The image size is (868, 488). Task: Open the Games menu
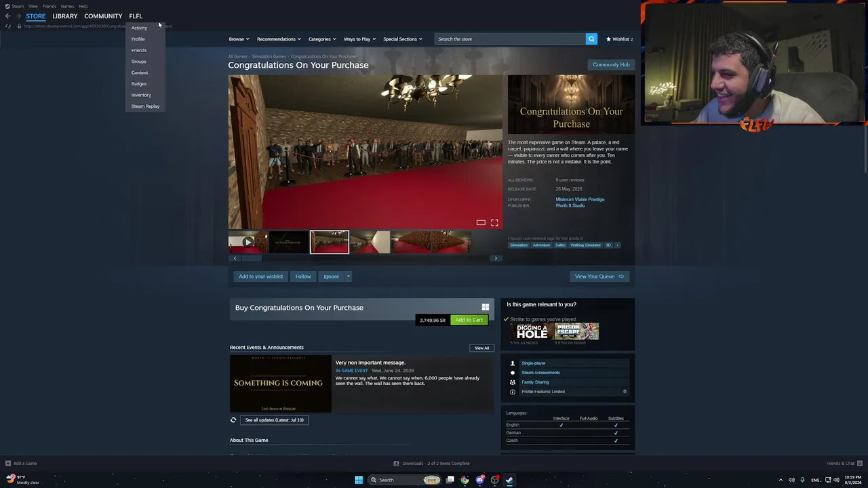coord(67,6)
